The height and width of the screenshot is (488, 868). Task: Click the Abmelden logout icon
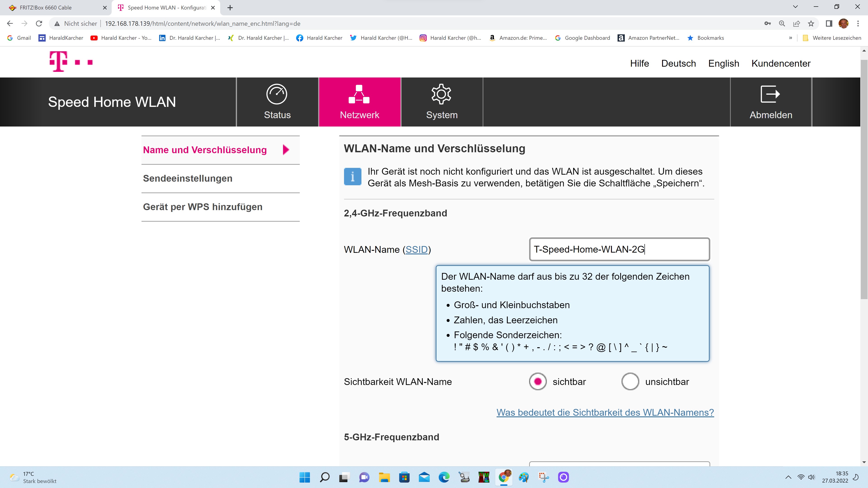pyautogui.click(x=770, y=94)
